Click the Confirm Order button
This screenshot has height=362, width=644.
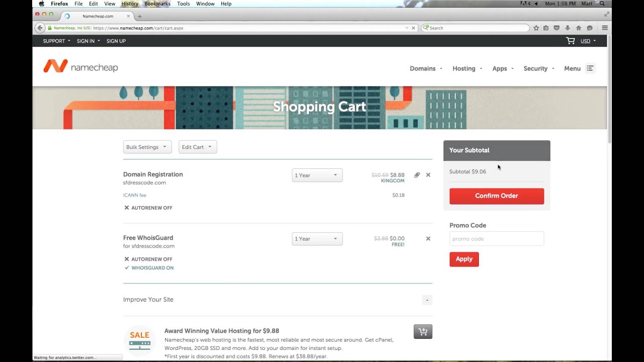point(497,196)
